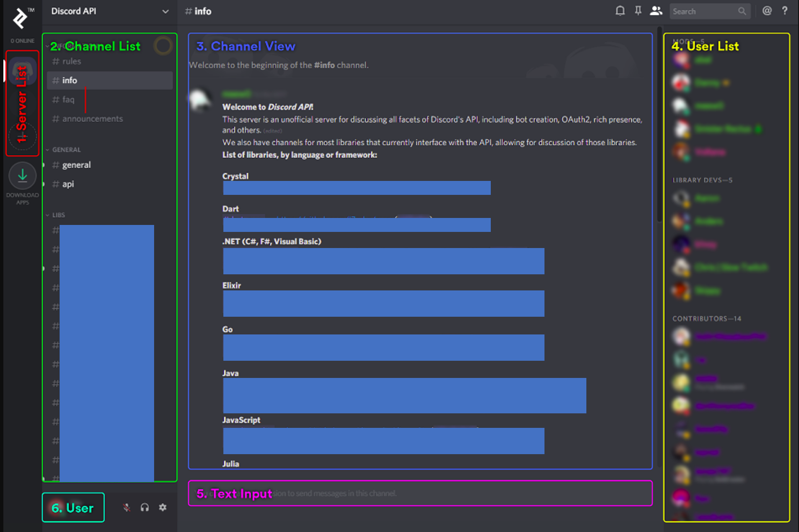Deafen yourself with the headphones toggle
Screen dimensions: 799x532
[144, 507]
